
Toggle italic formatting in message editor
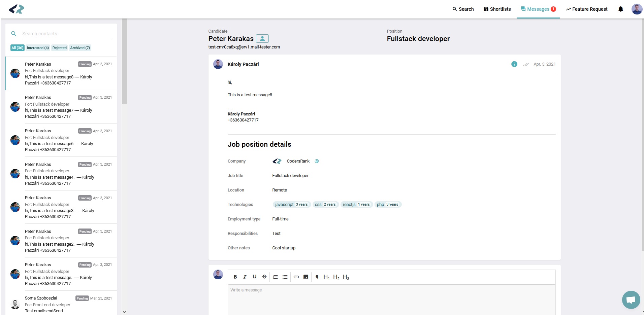coord(245,277)
